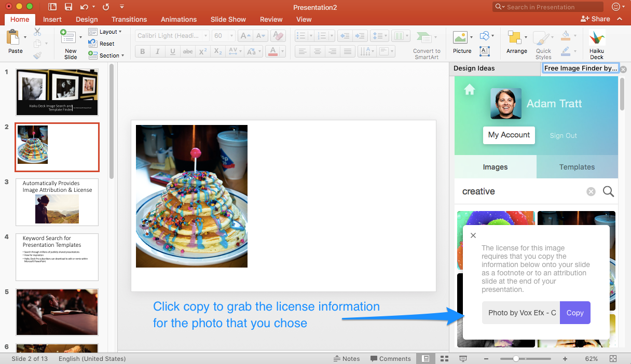Click the Save icon in title bar

coord(68,7)
